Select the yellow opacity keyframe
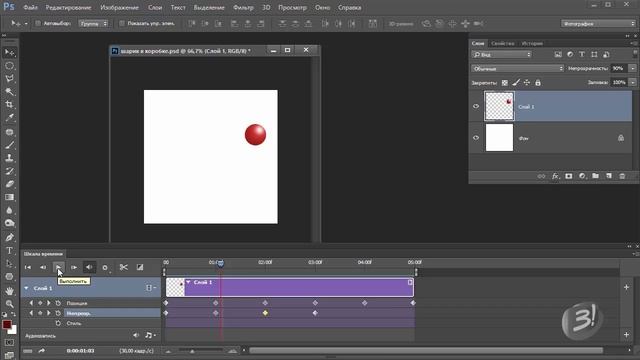The height and width of the screenshot is (360, 640). point(265,313)
